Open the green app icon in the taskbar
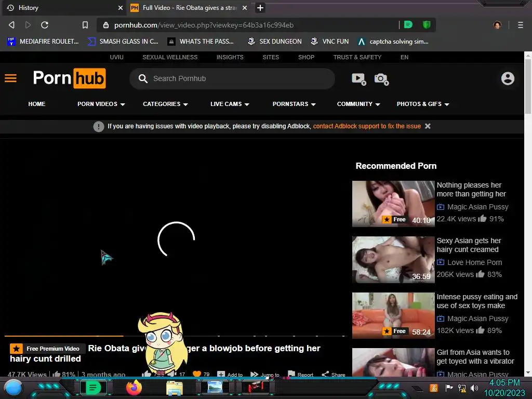 pos(92,388)
